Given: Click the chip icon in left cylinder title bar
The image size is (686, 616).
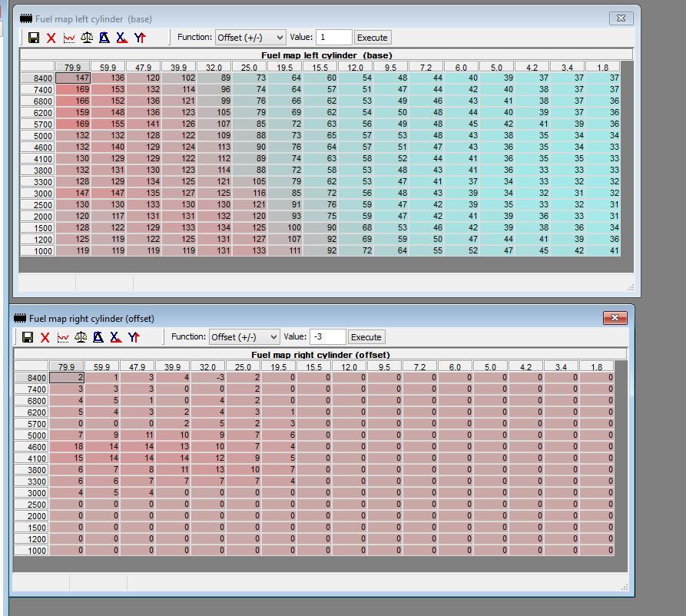Looking at the screenshot, I should click(x=26, y=18).
